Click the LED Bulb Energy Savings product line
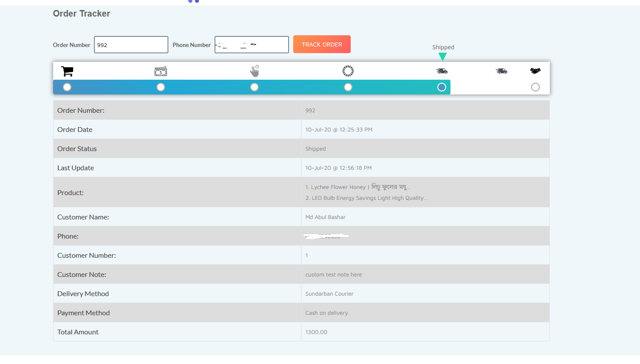This screenshot has height=364, width=640. tap(366, 198)
